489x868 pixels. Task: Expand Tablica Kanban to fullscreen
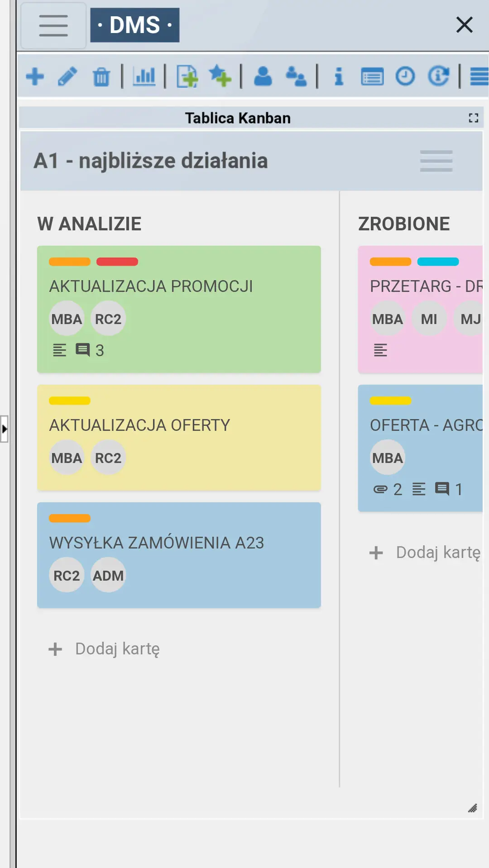click(x=473, y=118)
